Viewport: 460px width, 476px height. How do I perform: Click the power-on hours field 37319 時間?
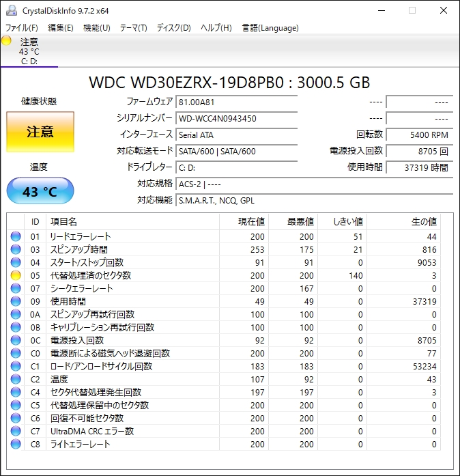(420, 167)
